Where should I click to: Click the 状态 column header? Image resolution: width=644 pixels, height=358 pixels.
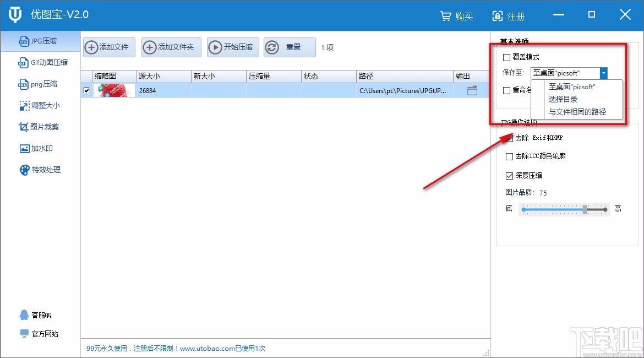[x=329, y=76]
